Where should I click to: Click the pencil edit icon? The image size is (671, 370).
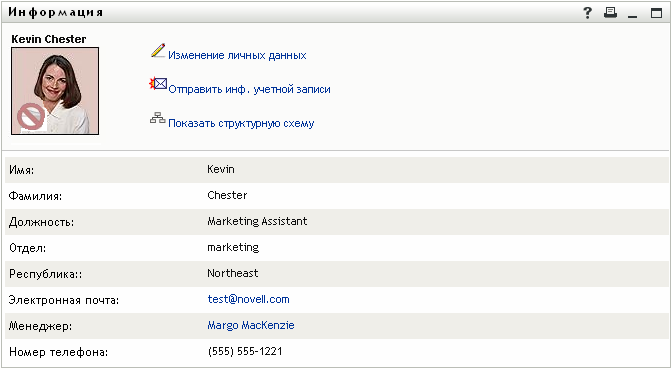(x=158, y=50)
